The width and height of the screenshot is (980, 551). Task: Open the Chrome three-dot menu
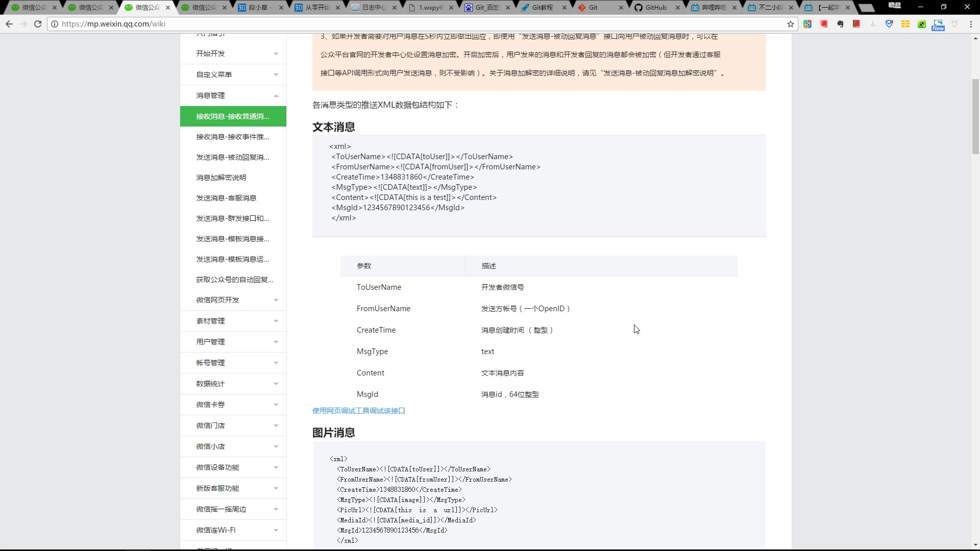click(971, 24)
